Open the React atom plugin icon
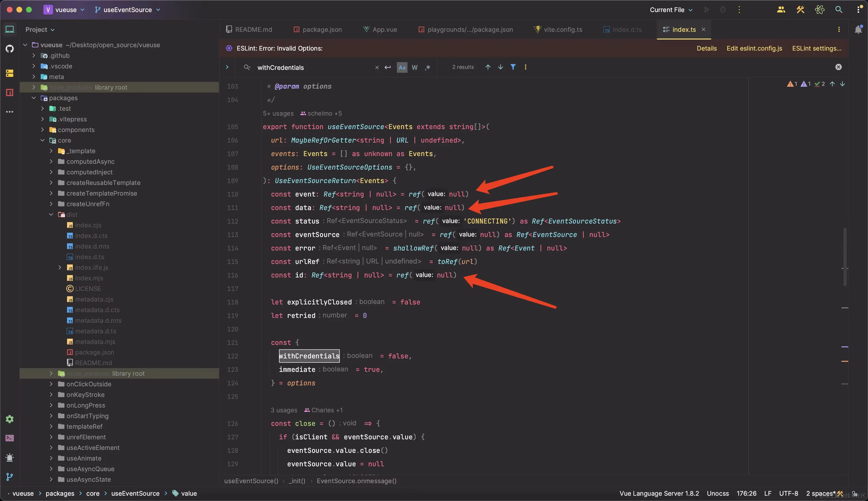 (819, 10)
